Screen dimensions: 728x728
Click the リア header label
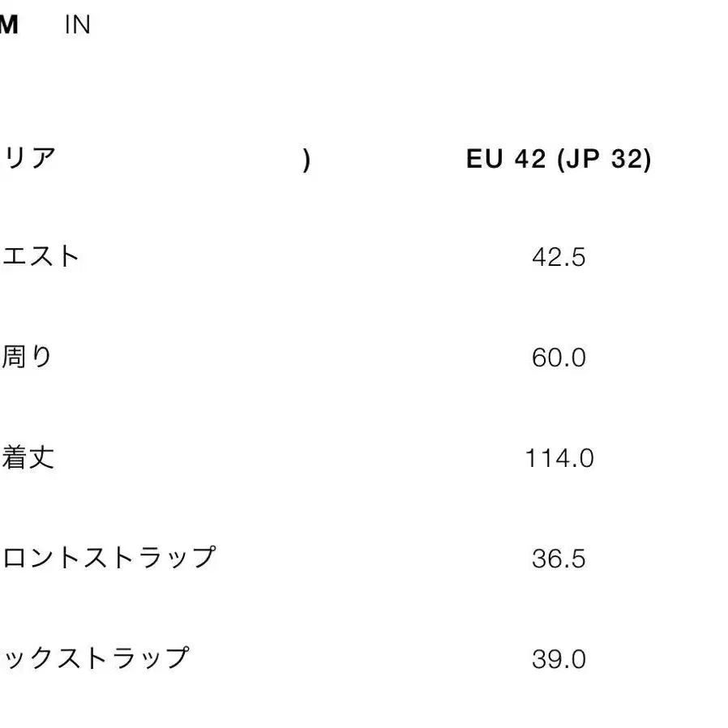pyautogui.click(x=29, y=157)
